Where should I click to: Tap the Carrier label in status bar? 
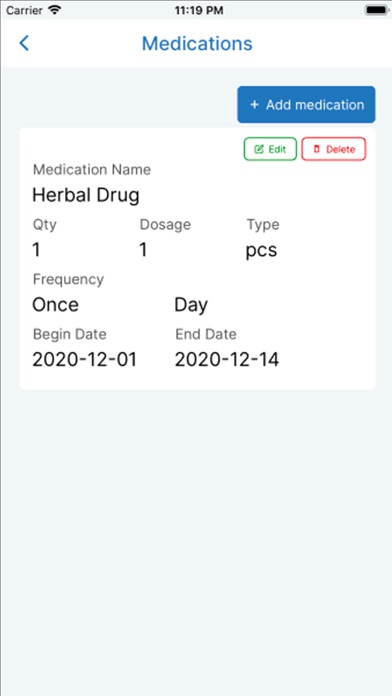[25, 10]
